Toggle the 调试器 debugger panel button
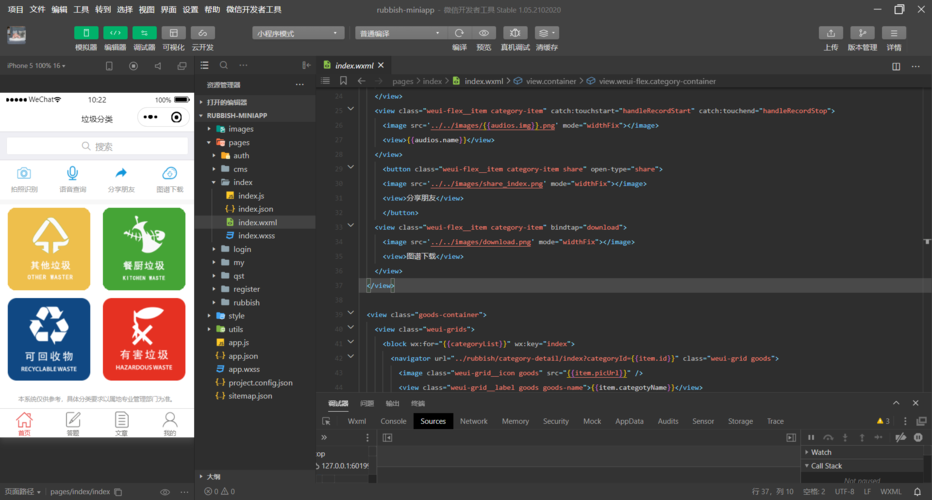This screenshot has width=932, height=500. click(144, 33)
